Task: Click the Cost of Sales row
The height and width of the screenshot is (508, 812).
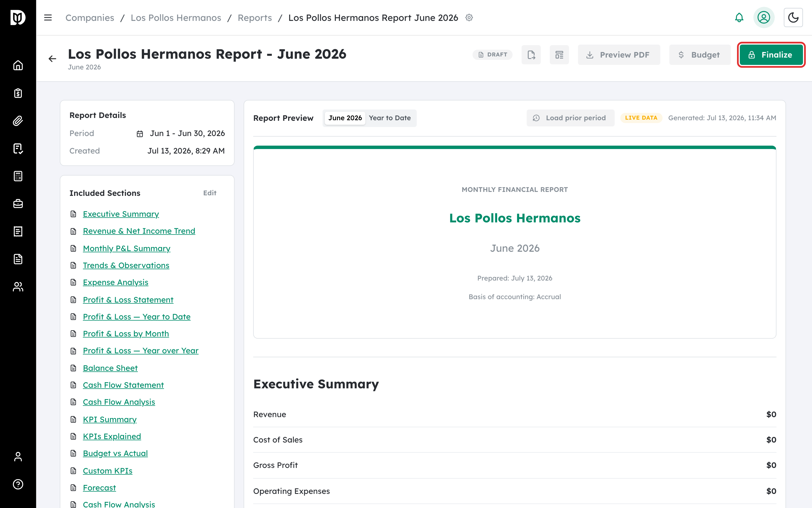Action: tap(514, 440)
